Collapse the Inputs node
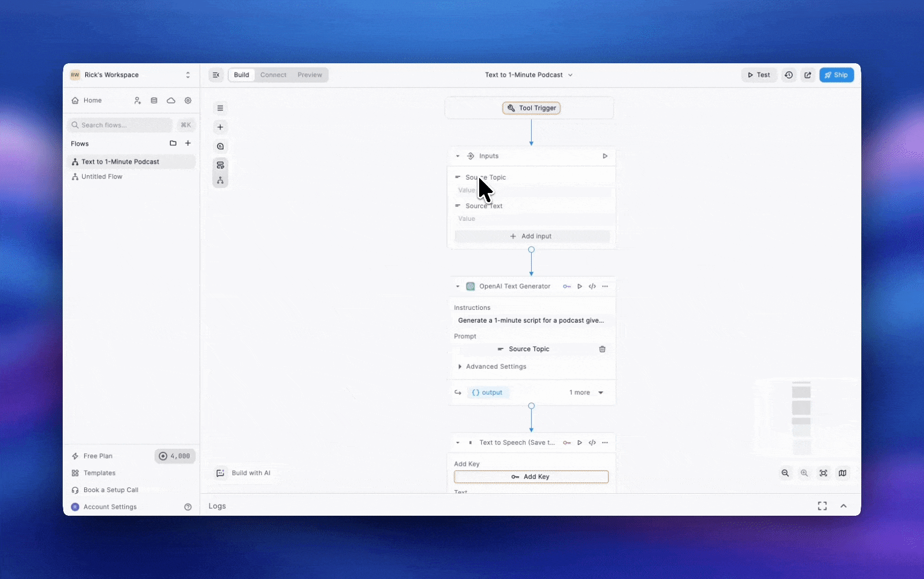The height and width of the screenshot is (579, 924). point(458,156)
